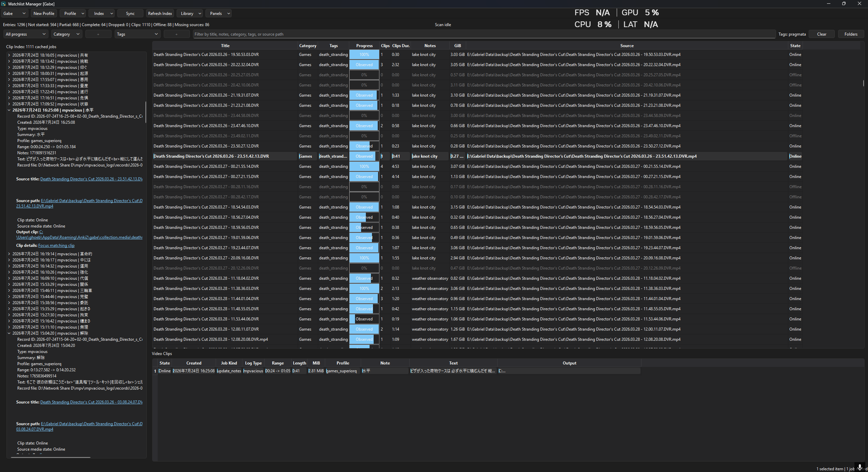868x472 pixels.
Task: Select Record ID line under 水平 entry
Action: pos(80,116)
